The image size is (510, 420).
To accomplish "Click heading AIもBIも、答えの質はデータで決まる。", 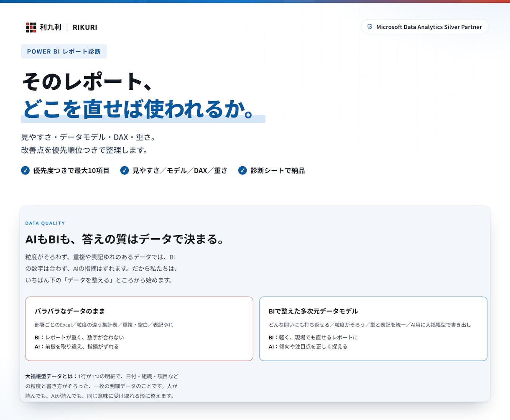I will click(125, 239).
